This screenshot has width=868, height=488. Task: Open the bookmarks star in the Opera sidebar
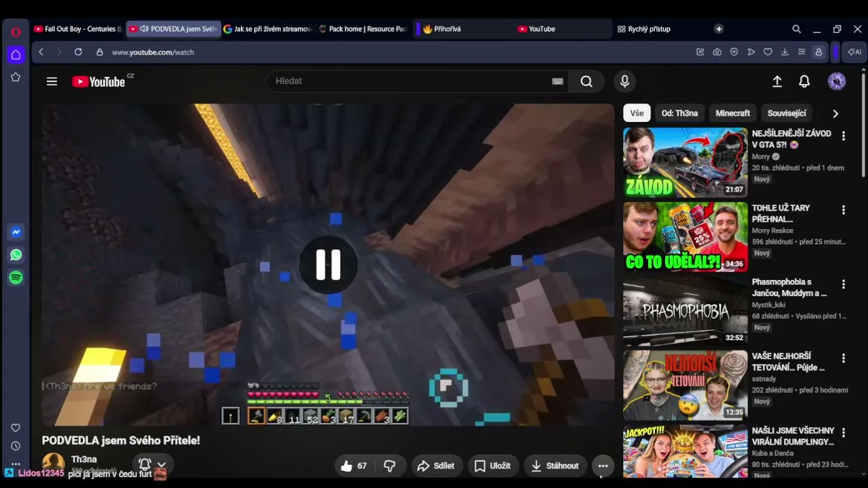click(16, 77)
